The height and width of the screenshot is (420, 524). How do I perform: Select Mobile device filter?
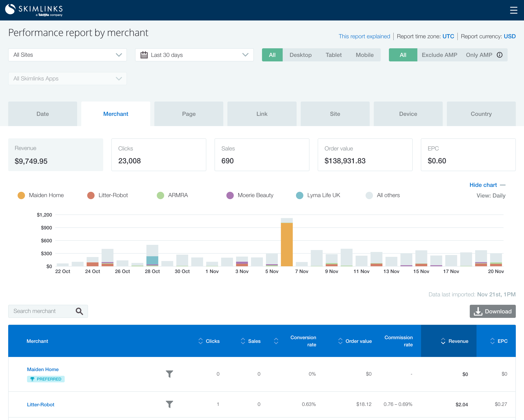tap(365, 55)
